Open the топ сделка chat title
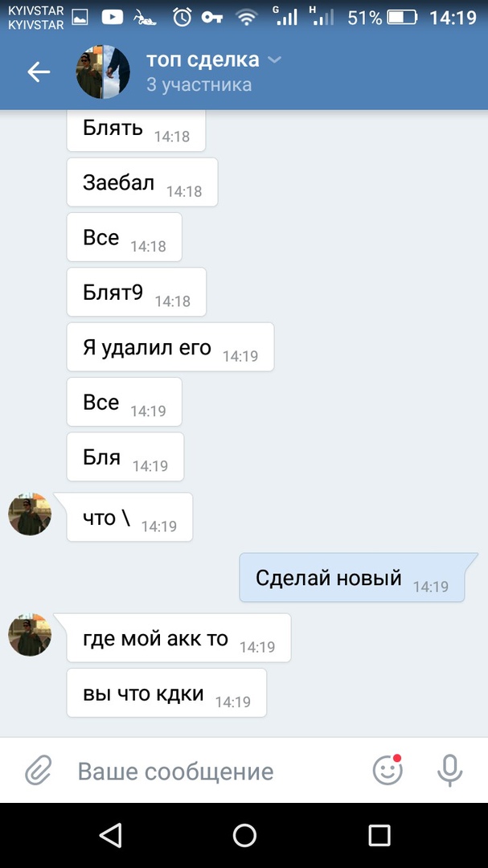 [203, 59]
